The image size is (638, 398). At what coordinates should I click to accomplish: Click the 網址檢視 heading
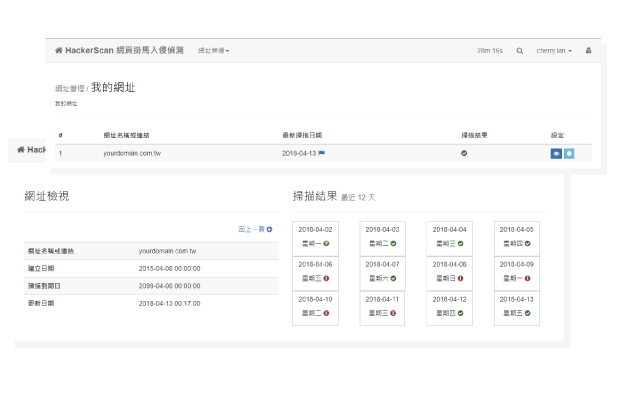[47, 196]
